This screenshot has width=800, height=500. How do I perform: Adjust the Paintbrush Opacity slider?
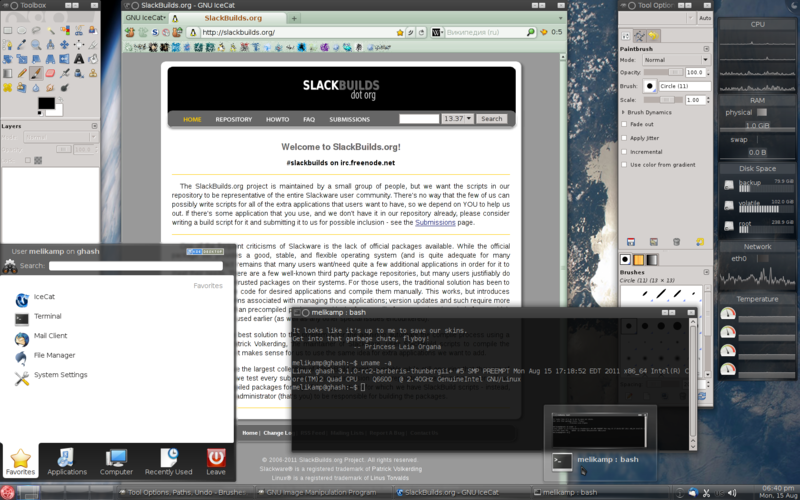[663, 72]
